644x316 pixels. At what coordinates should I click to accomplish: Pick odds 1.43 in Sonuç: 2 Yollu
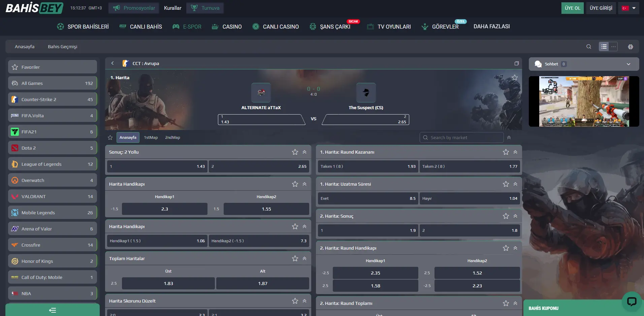157,166
